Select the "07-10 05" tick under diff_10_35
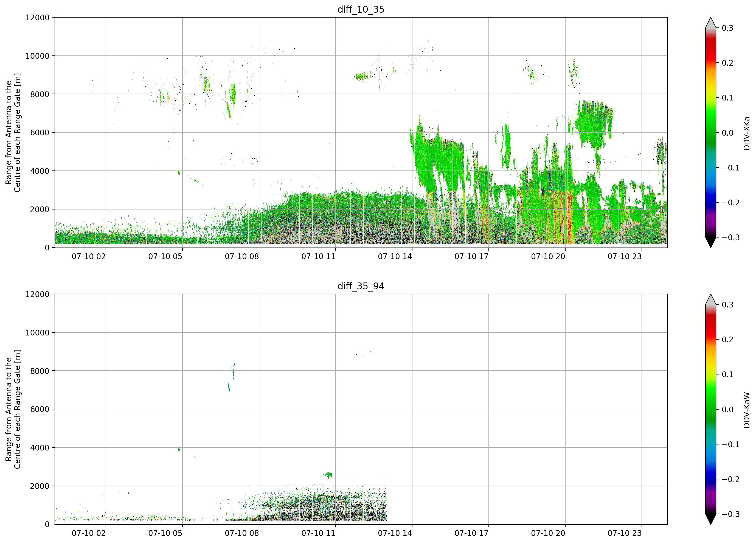 tap(165, 256)
